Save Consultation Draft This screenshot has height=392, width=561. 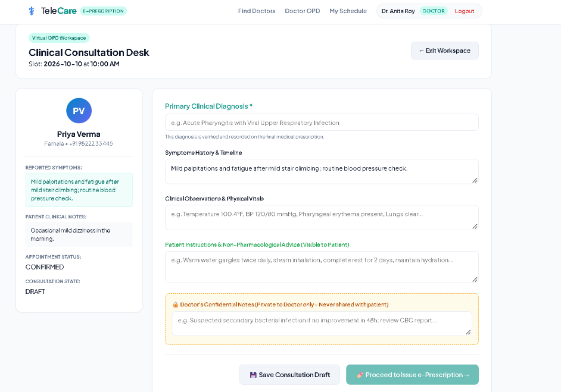289,375
